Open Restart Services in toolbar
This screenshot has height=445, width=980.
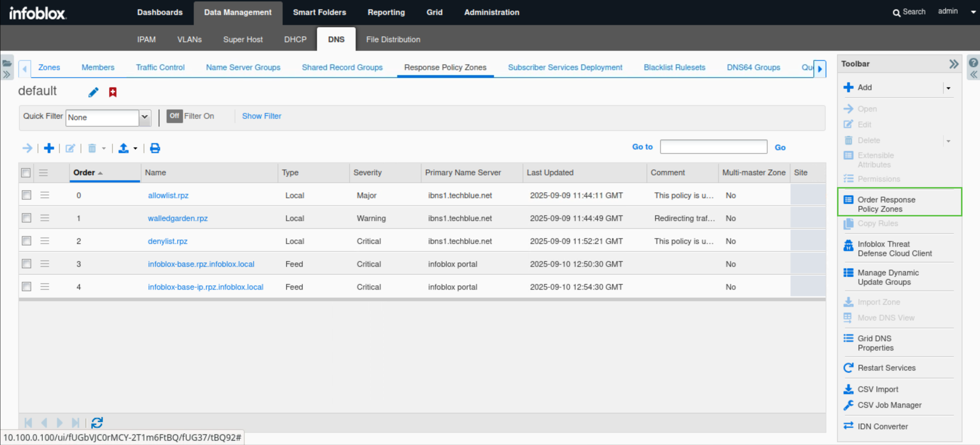(x=886, y=367)
